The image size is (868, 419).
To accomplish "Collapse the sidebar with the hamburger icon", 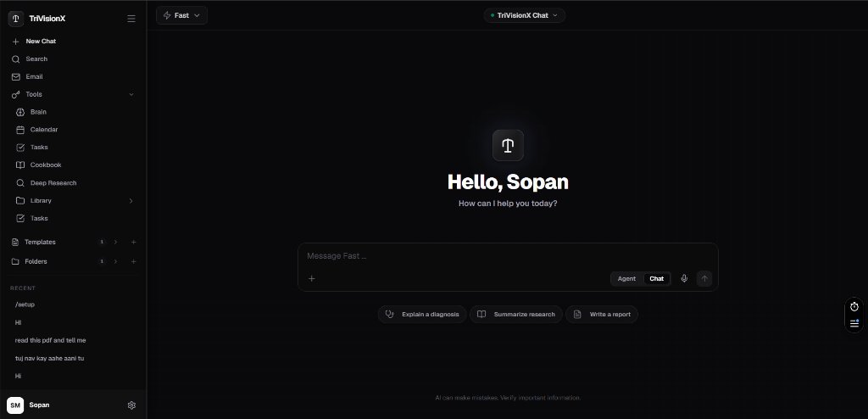I will pyautogui.click(x=131, y=19).
